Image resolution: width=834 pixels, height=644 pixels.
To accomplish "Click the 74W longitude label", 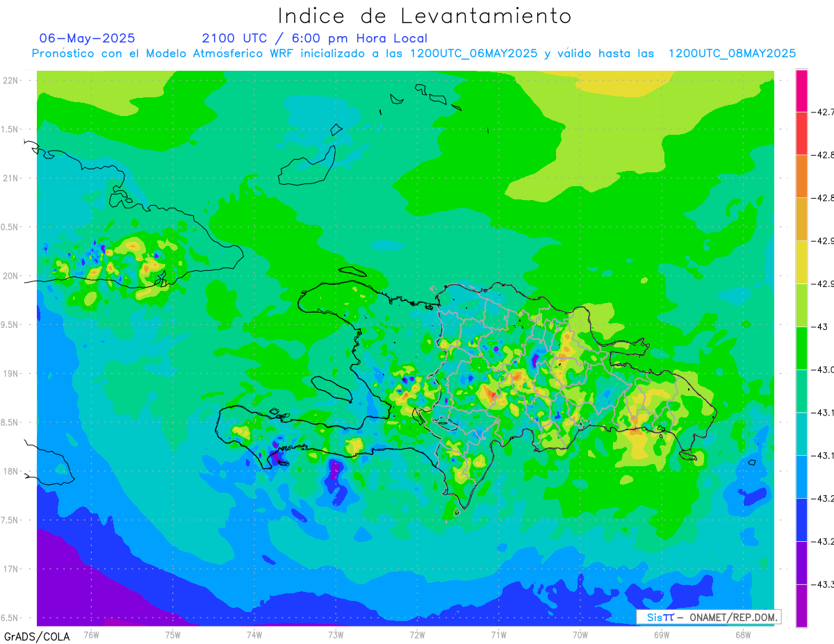I will (x=254, y=634).
